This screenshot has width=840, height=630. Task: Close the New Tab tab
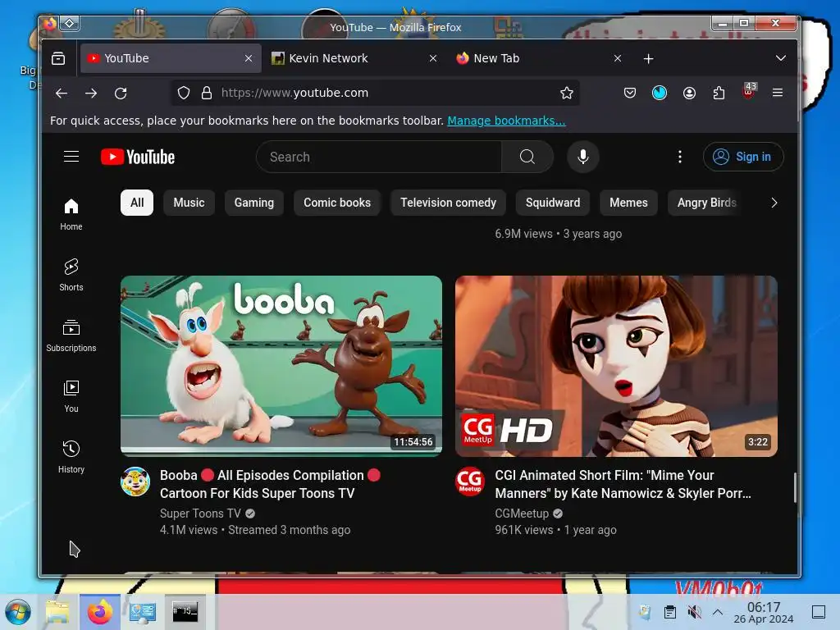[x=618, y=58]
